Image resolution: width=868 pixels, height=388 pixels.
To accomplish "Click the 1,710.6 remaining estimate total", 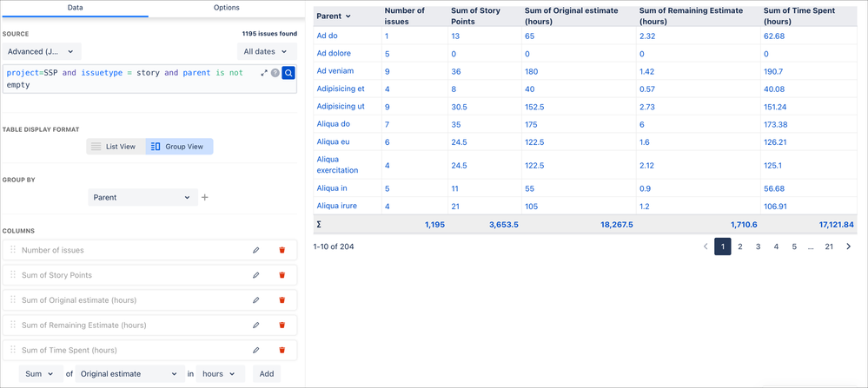I will [x=744, y=225].
